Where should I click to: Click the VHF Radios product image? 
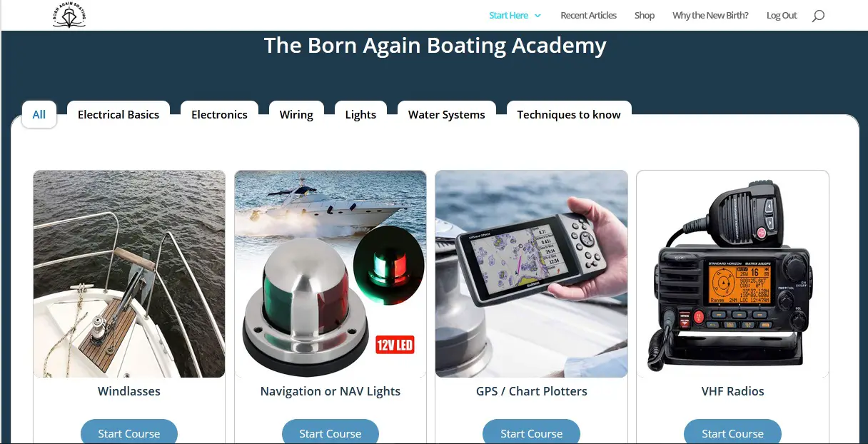coord(732,273)
